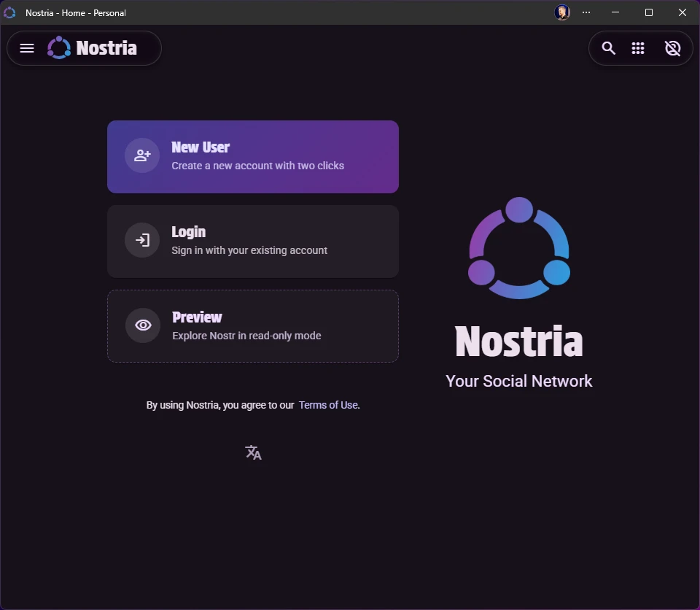Maximize the Nostria window
The image size is (700, 610).
point(649,12)
